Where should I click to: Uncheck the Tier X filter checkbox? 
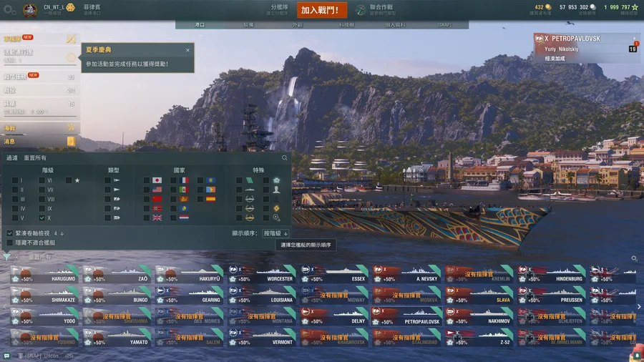(42, 218)
